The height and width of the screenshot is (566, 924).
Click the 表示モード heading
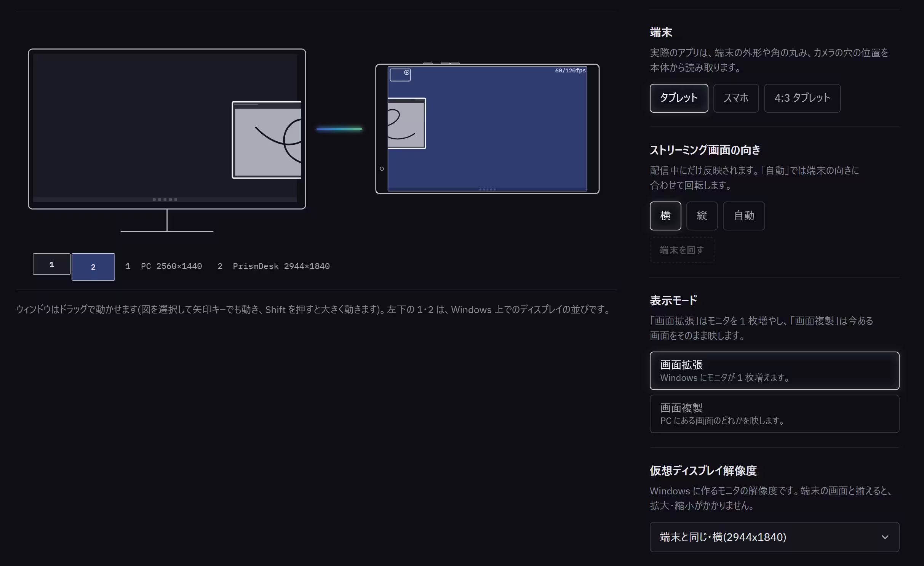point(673,301)
